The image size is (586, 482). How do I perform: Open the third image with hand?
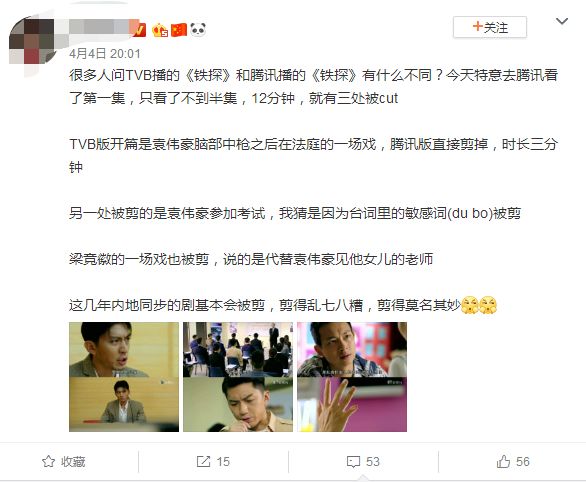click(x=352, y=377)
